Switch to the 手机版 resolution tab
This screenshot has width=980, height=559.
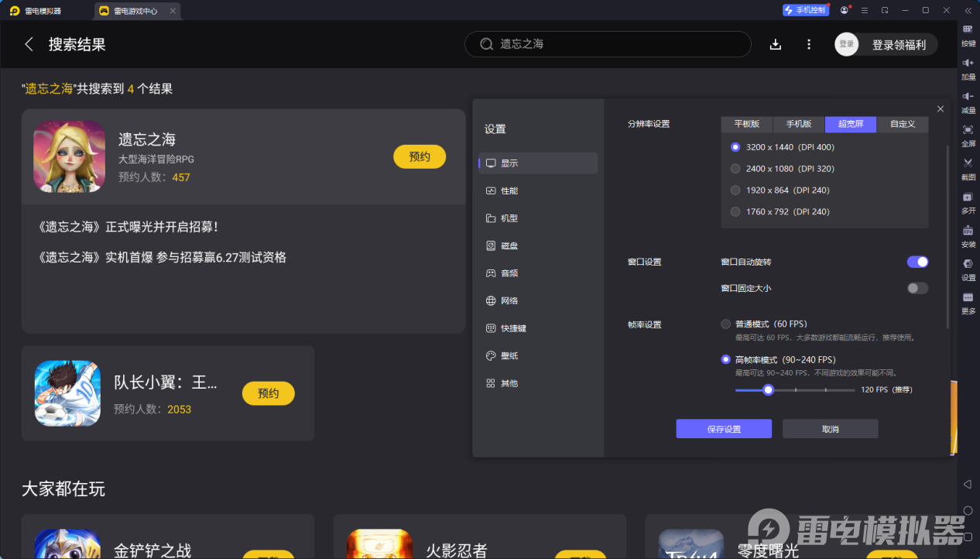(x=799, y=124)
